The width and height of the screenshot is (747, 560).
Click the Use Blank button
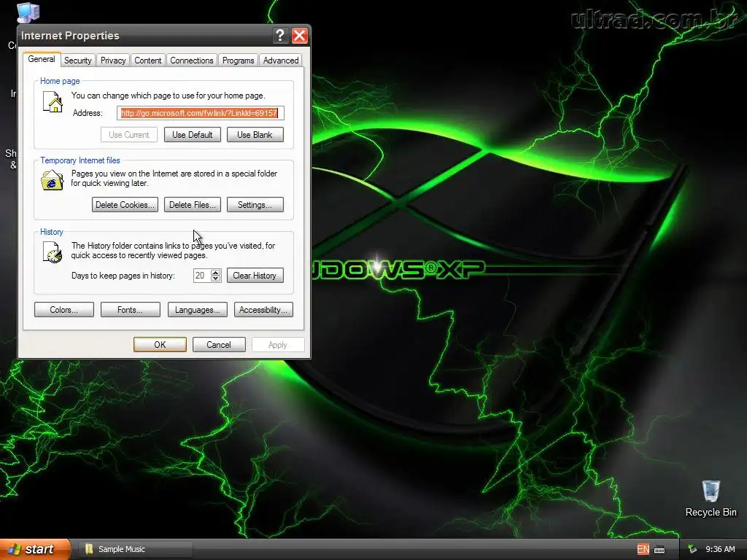255,135
